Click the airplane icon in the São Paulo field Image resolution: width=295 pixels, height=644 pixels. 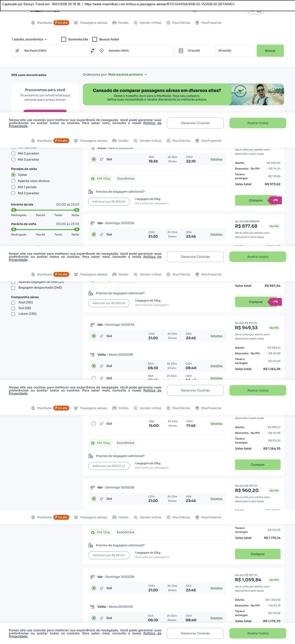point(17,51)
